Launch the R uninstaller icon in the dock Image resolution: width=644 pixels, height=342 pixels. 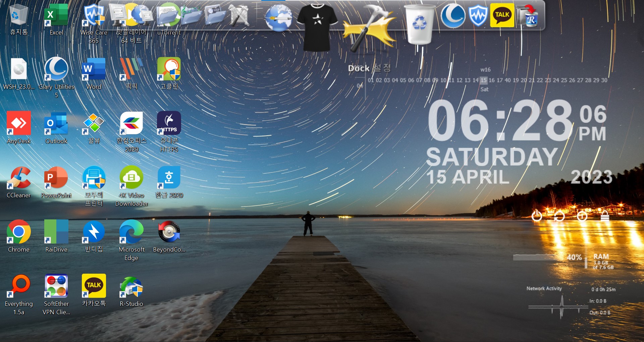(528, 15)
